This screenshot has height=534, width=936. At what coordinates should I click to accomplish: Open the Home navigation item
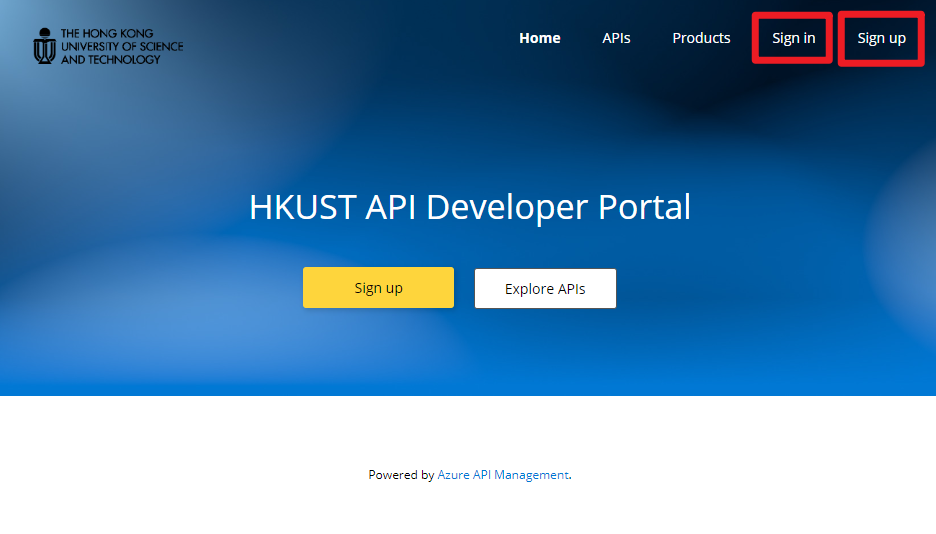pyautogui.click(x=540, y=38)
